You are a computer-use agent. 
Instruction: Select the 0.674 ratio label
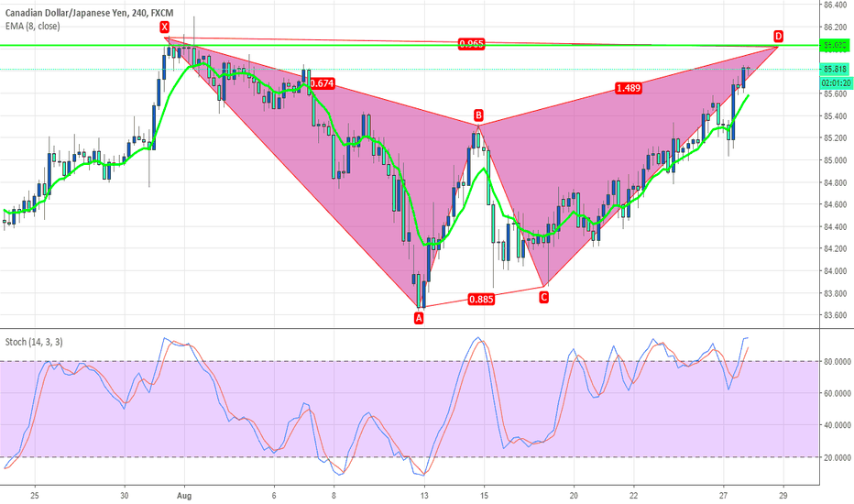coord(322,83)
